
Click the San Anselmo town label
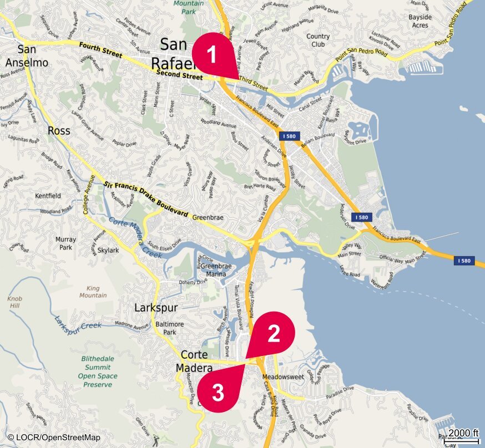[27, 56]
